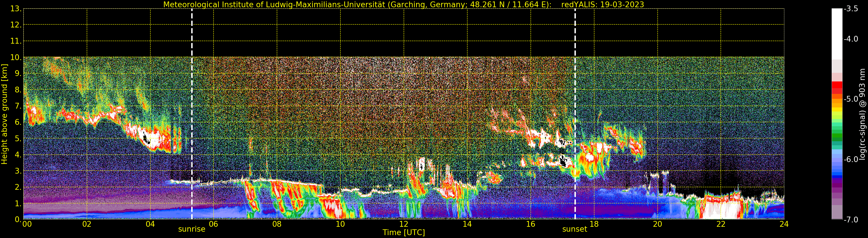Select the sunset dashed white vertical line
Viewport: 868px width, 238px height.
tap(575, 114)
